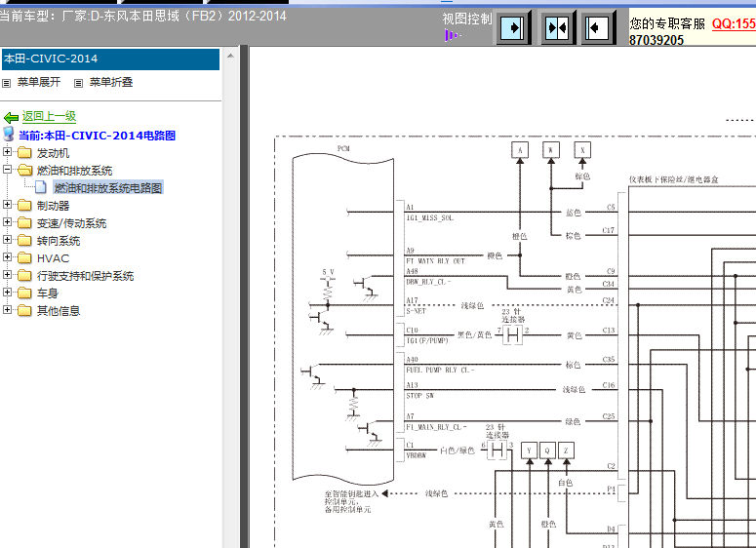Select 燃油和排放系统电路图 tree item
The width and height of the screenshot is (756, 548).
pos(108,188)
